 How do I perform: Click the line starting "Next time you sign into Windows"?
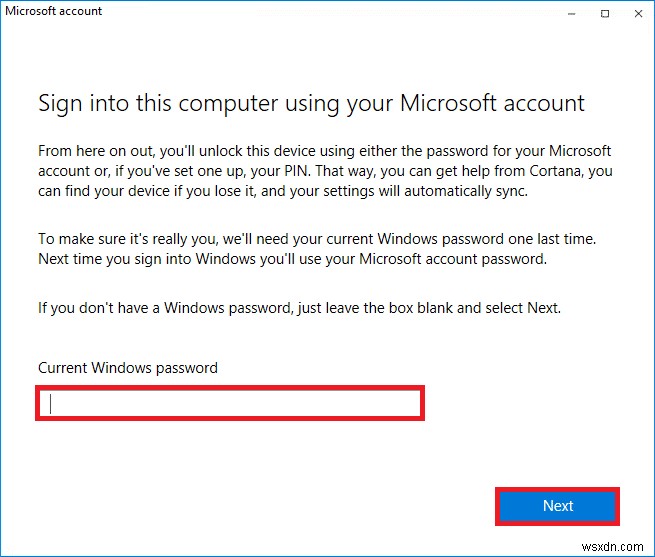point(296,258)
